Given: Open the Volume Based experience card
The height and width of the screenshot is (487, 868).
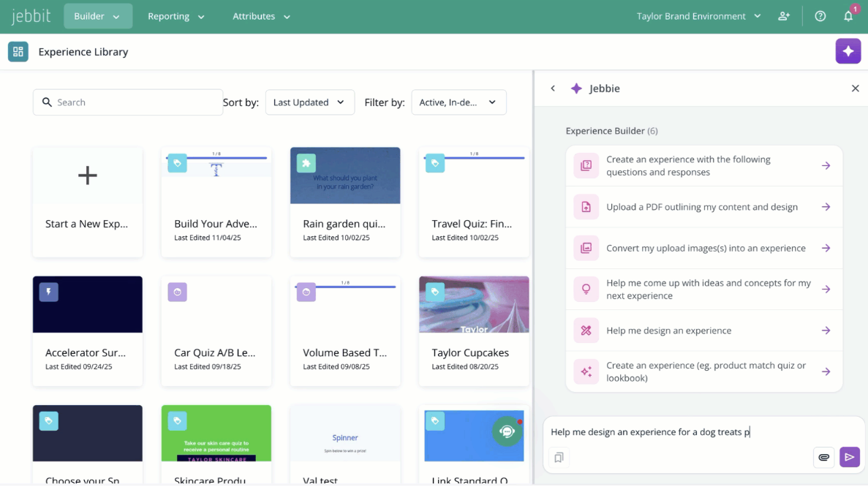Looking at the screenshot, I should point(345,331).
